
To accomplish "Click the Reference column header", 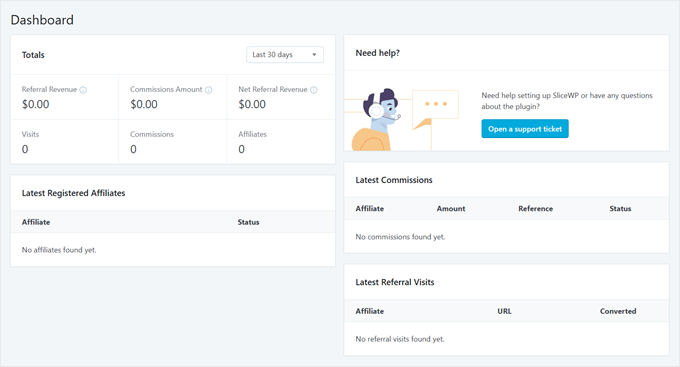I will point(536,209).
